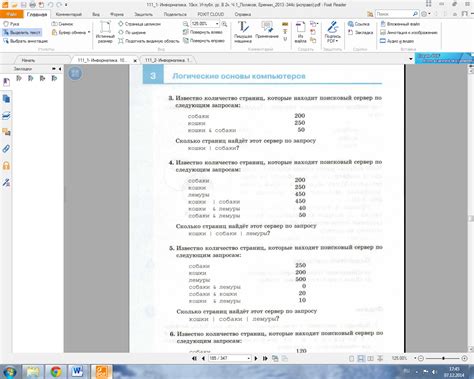Fit whole page (Страница целиком)

coord(139,24)
